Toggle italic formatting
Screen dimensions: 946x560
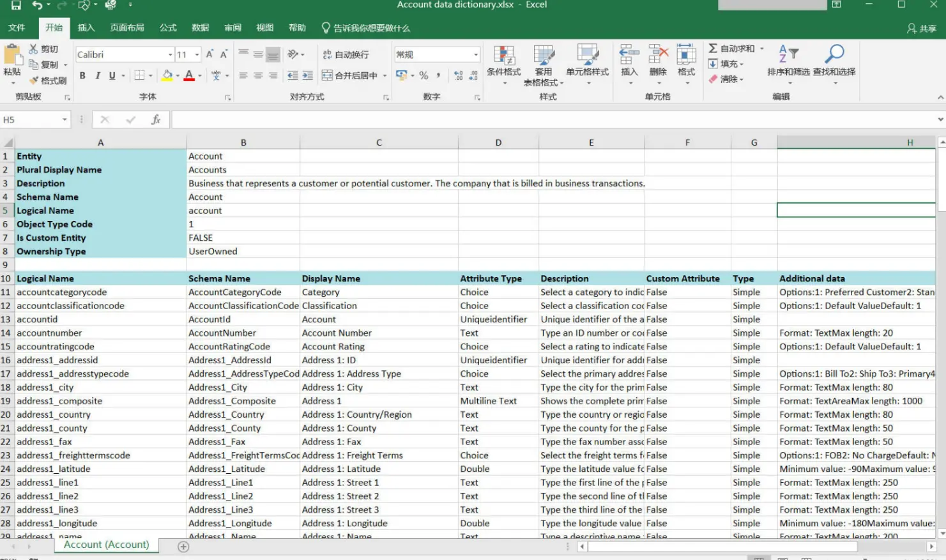point(97,75)
